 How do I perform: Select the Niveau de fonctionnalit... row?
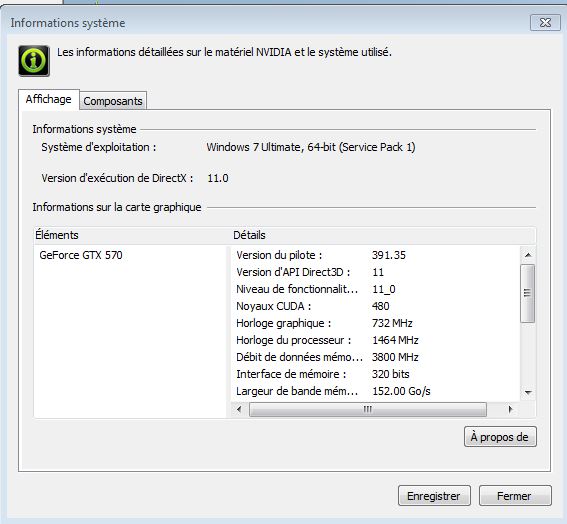pyautogui.click(x=375, y=289)
